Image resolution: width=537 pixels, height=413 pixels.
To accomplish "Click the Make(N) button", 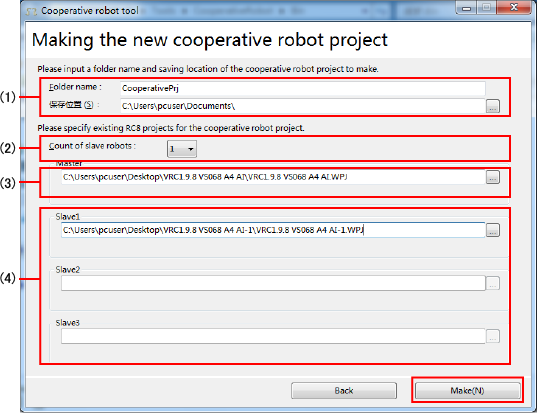I will 467,390.
